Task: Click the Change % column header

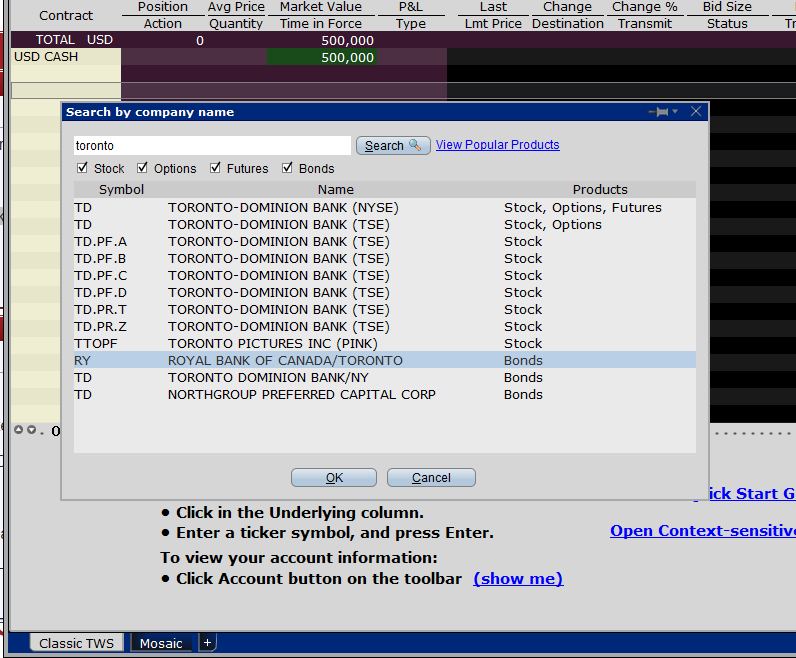Action: tap(645, 7)
